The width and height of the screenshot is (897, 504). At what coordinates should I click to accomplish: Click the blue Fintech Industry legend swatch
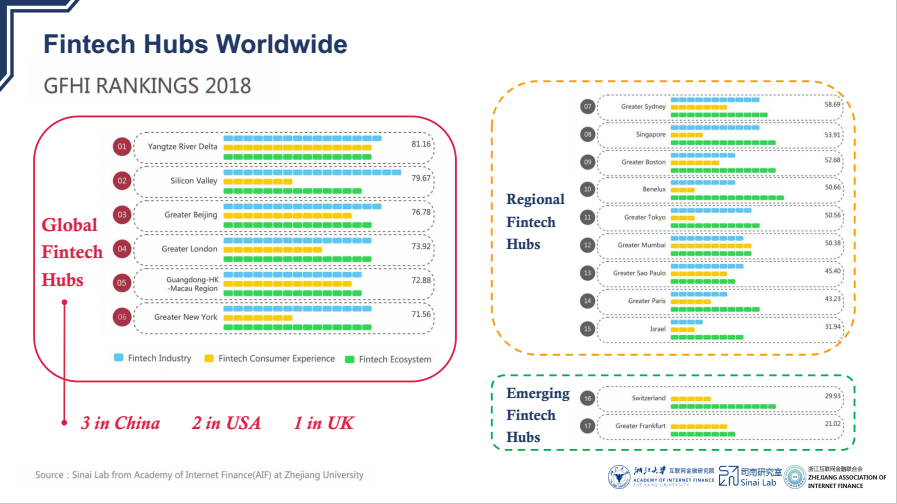[118, 358]
